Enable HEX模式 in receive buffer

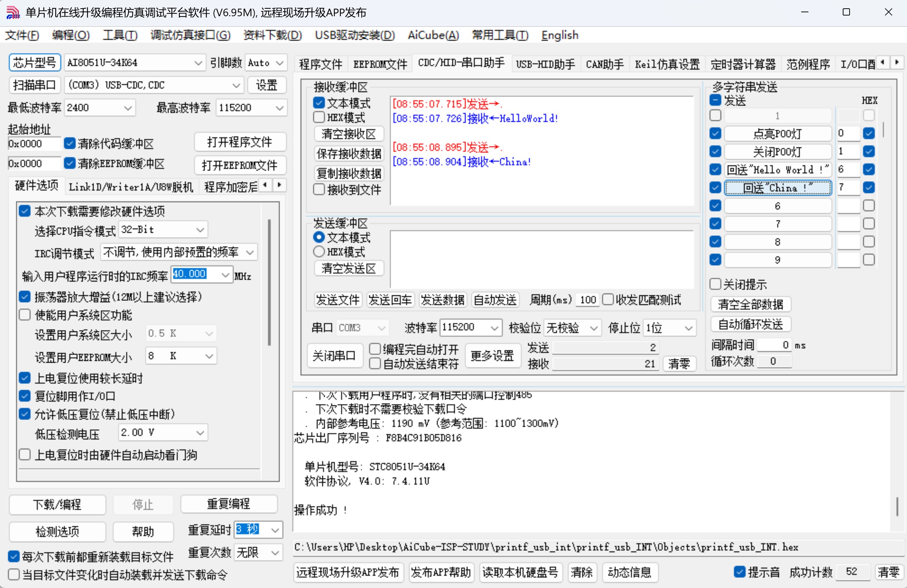pos(319,117)
